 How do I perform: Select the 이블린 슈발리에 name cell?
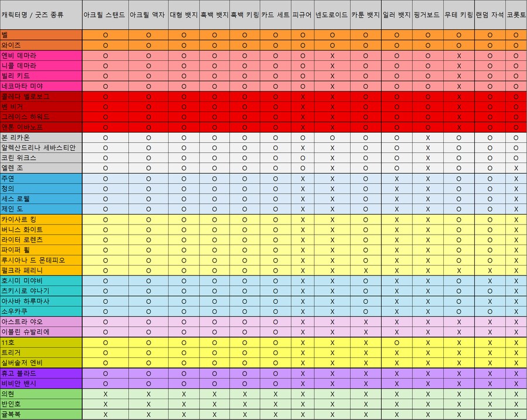click(x=41, y=332)
